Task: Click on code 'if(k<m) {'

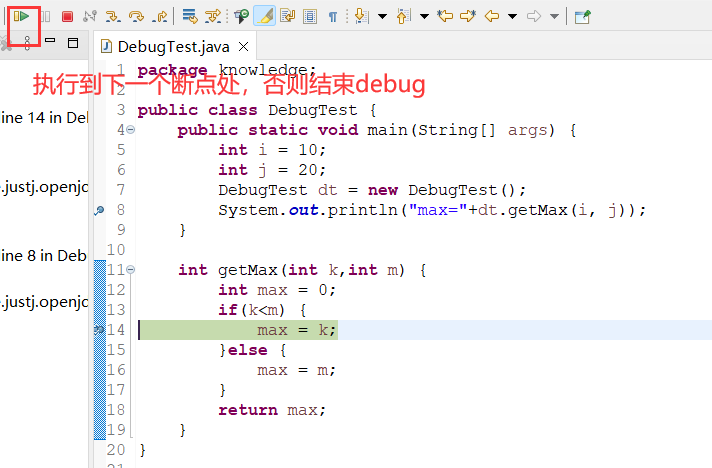Action: point(262,310)
